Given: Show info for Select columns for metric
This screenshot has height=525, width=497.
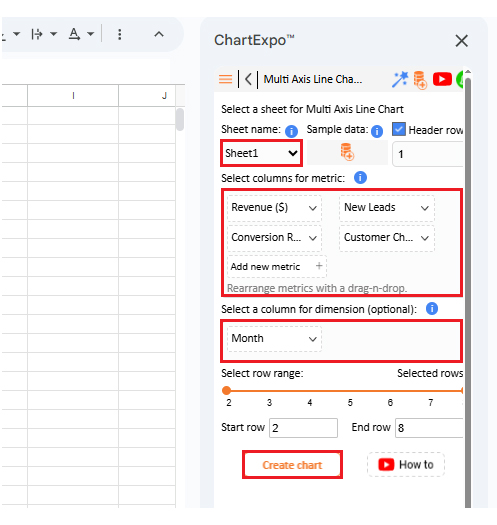Looking at the screenshot, I should tap(360, 177).
